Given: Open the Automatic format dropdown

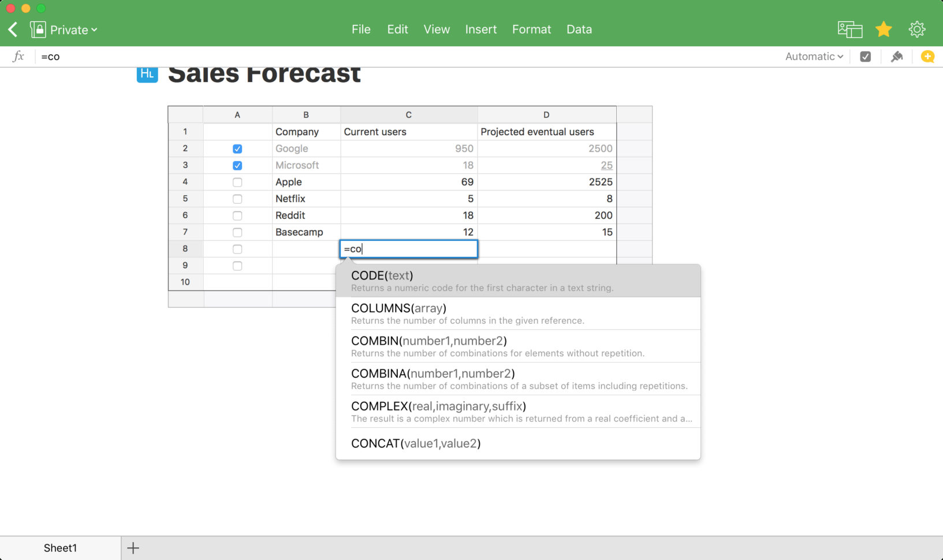Looking at the screenshot, I should 813,56.
